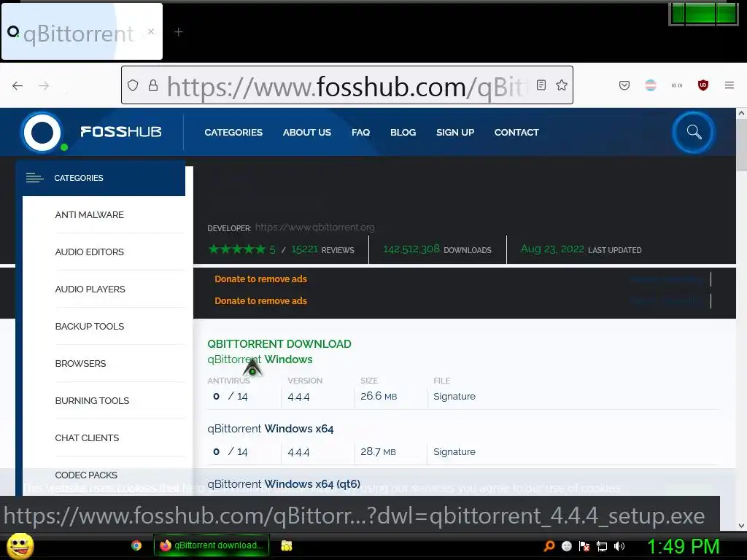
Task: Click the second Donate to remove ads
Action: pos(260,301)
